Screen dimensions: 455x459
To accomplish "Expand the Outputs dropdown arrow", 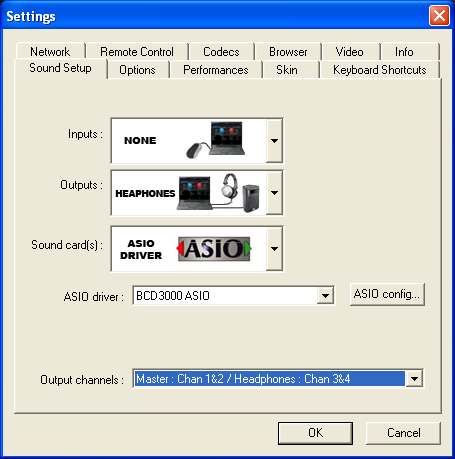I will click(x=274, y=193).
